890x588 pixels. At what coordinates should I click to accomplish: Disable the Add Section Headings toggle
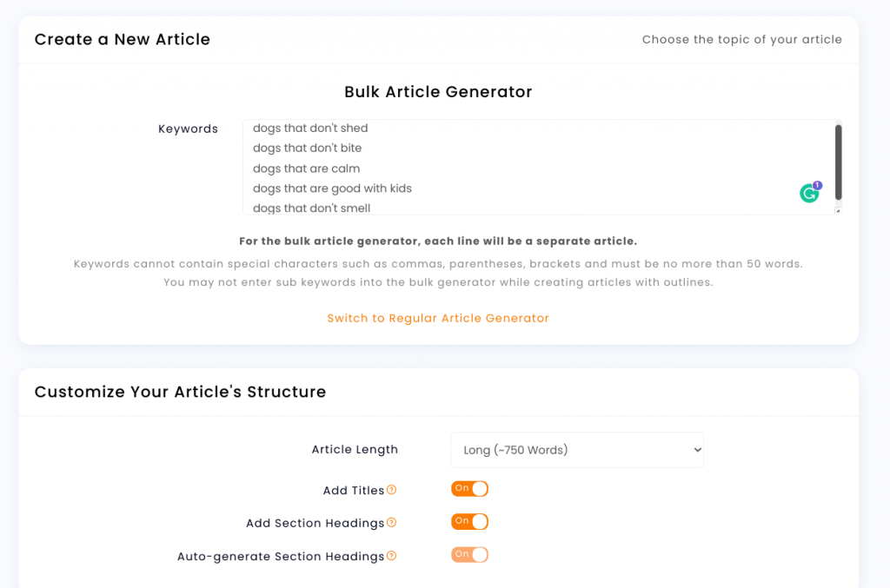pyautogui.click(x=469, y=522)
